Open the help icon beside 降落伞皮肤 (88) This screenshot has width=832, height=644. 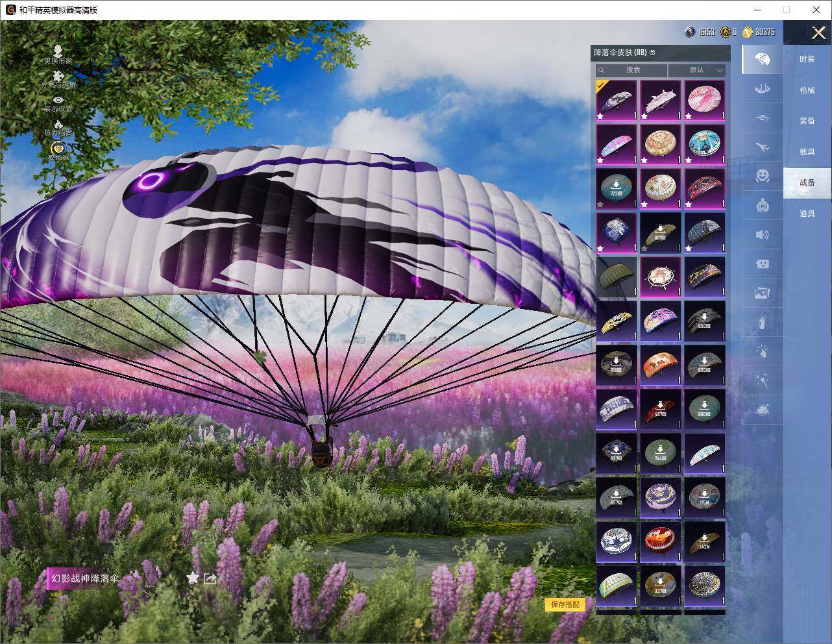[652, 53]
